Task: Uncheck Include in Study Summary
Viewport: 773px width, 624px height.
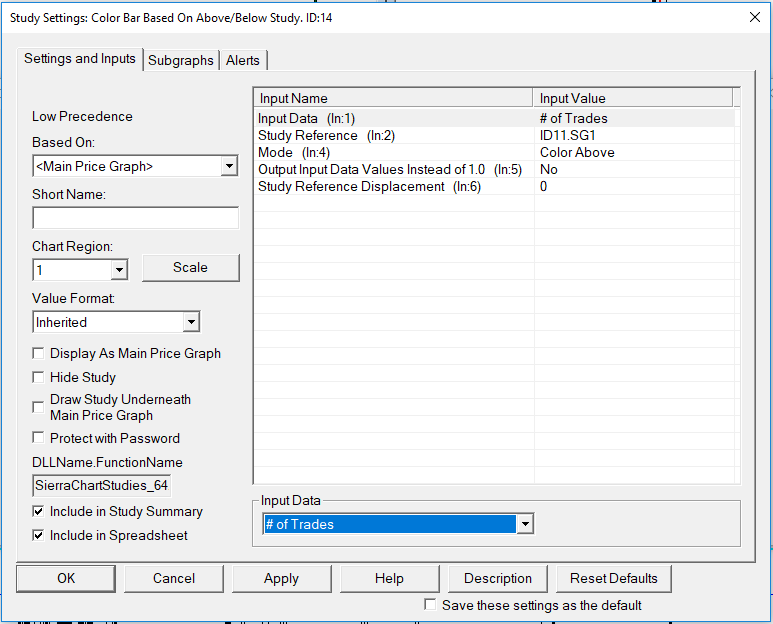Action: (38, 511)
